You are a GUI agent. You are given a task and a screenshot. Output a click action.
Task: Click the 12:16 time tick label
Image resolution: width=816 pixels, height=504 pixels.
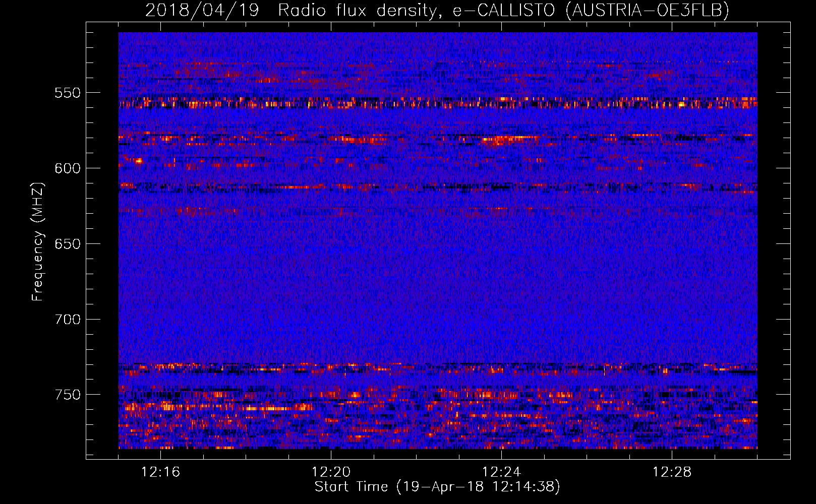point(161,472)
